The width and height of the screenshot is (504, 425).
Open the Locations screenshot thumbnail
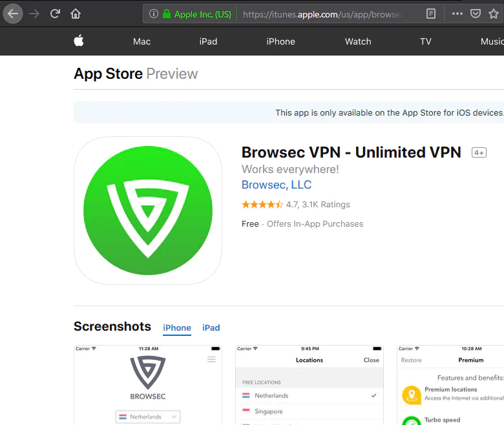click(310, 385)
